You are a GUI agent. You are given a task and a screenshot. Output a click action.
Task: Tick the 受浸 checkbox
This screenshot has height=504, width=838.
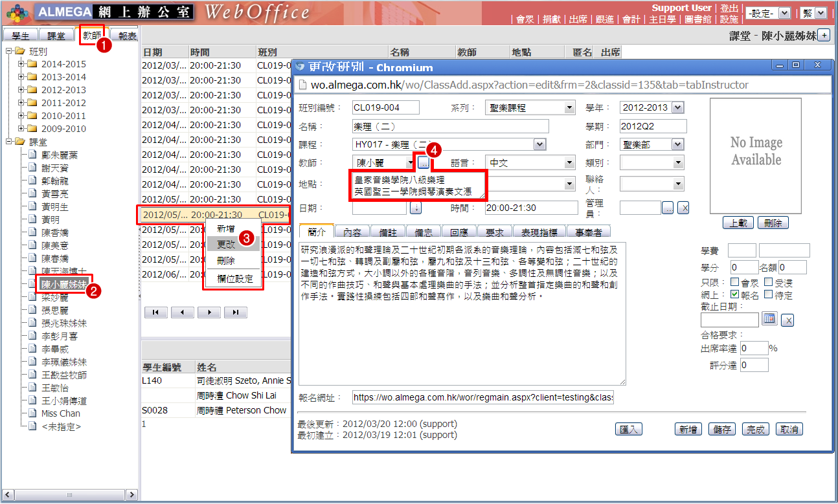click(x=768, y=282)
